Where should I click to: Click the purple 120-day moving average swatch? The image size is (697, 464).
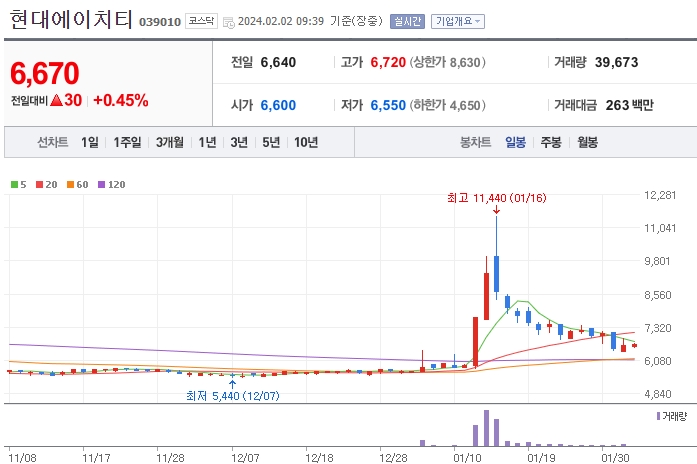click(x=101, y=184)
